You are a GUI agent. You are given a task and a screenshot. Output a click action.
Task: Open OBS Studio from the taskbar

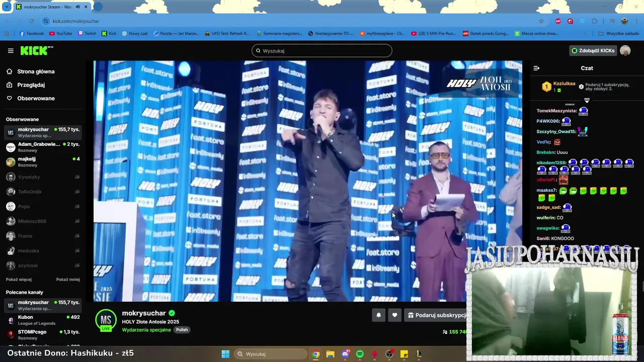pyautogui.click(x=389, y=354)
